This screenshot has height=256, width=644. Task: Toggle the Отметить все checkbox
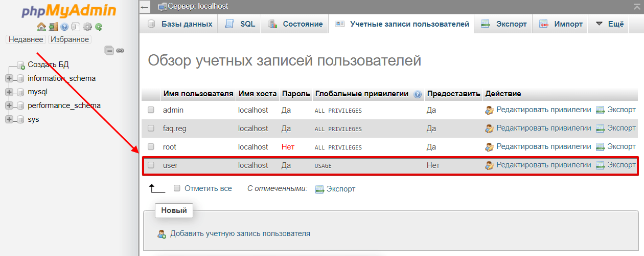177,188
